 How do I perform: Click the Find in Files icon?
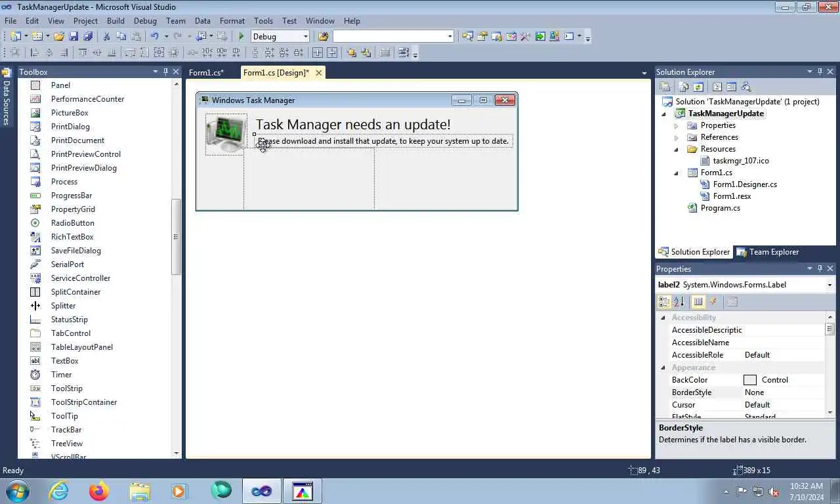(x=323, y=37)
